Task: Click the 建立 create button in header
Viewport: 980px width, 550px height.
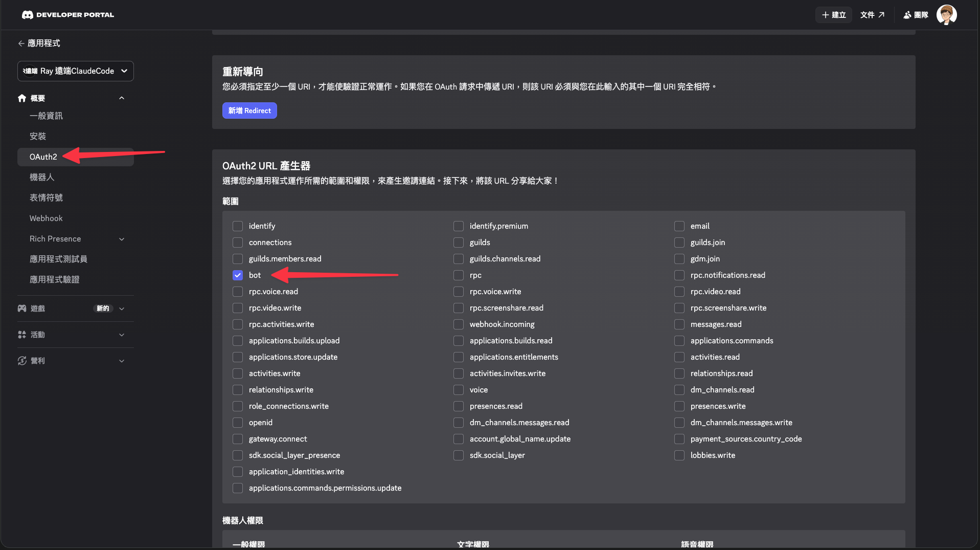Action: tap(834, 15)
